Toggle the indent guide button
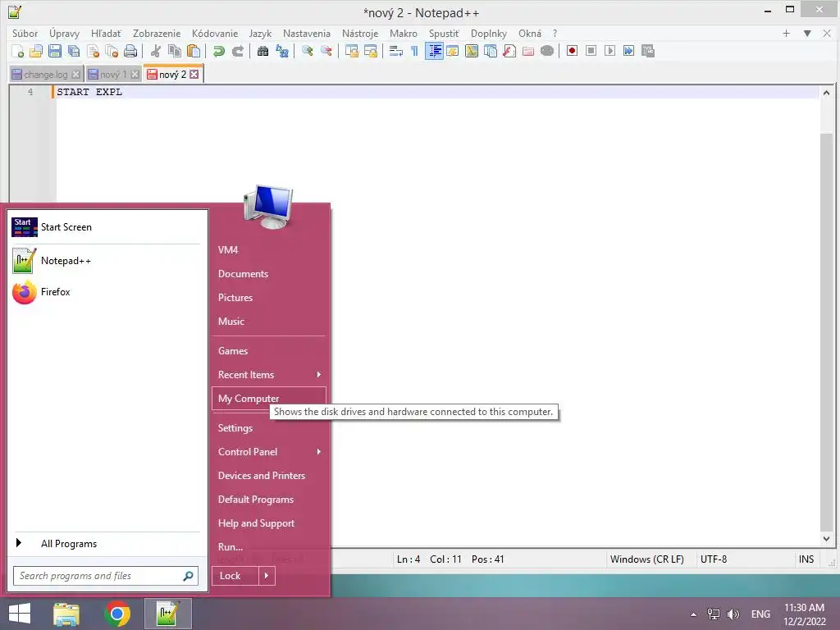Viewport: 840px width, 630px height. [x=434, y=51]
